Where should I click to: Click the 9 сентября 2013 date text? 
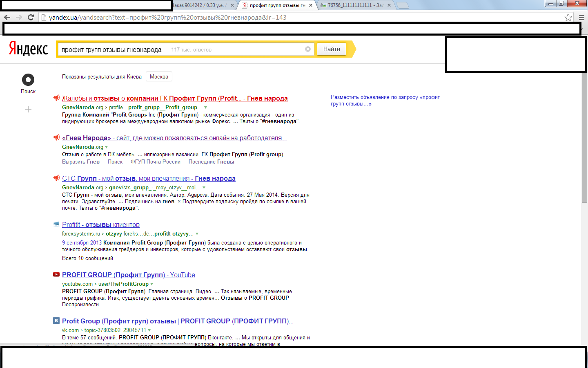(82, 243)
